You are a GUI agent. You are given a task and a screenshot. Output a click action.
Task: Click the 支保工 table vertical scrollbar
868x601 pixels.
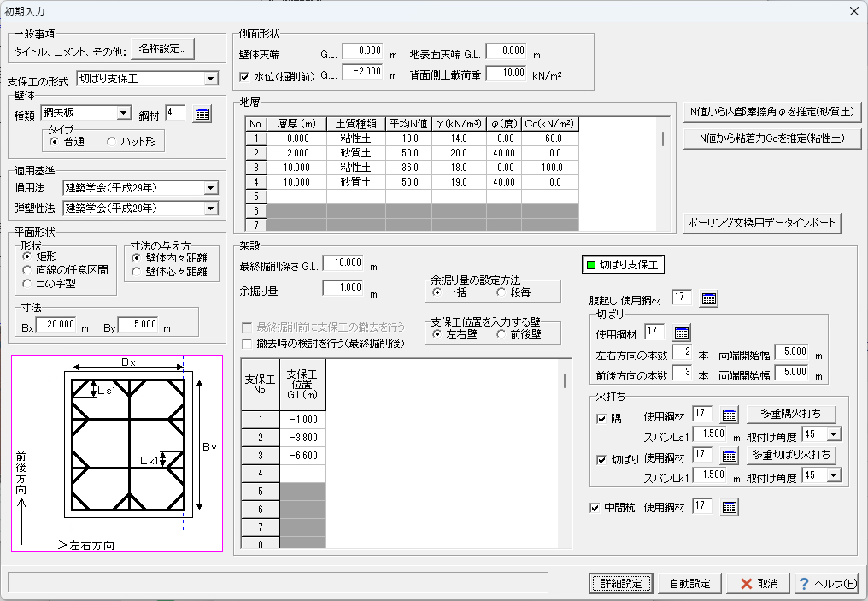[564, 454]
